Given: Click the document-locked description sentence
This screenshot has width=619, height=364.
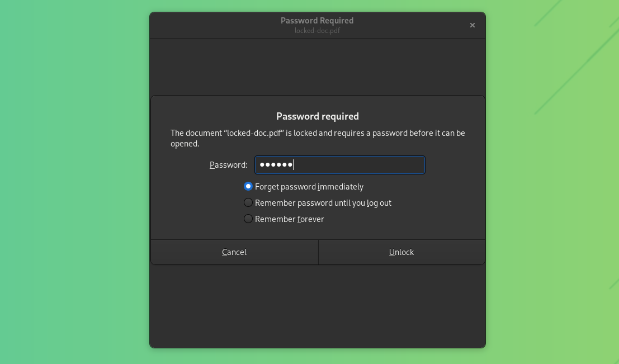Looking at the screenshot, I should tap(317, 133).
